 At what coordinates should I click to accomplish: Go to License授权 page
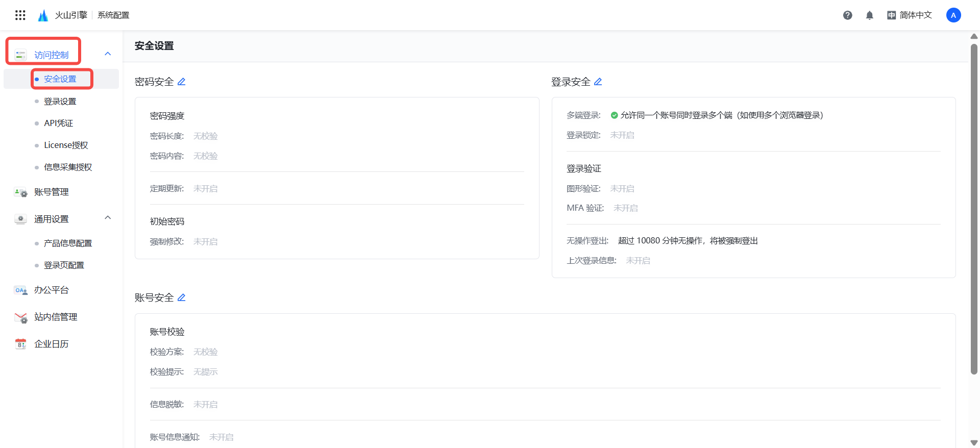point(66,145)
